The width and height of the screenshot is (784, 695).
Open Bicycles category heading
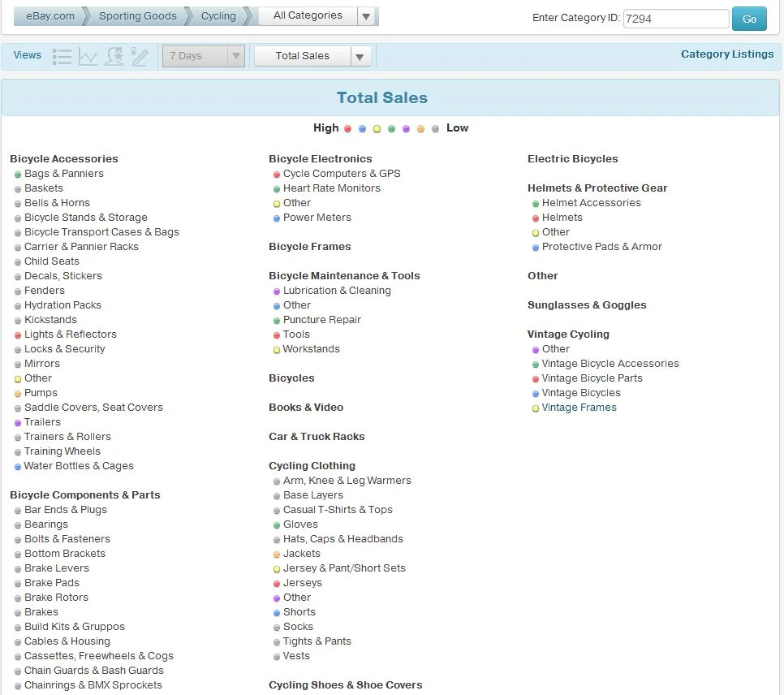(291, 378)
